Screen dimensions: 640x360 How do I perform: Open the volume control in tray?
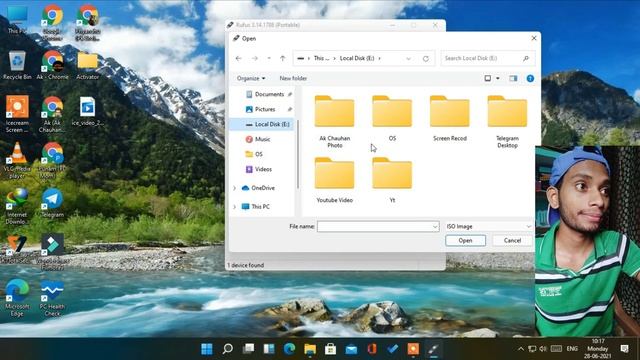tap(543, 349)
